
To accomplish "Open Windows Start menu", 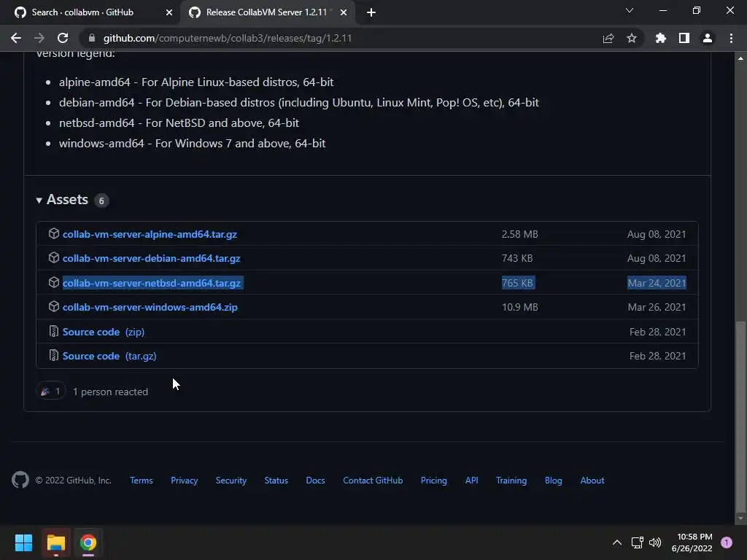I will [x=23, y=542].
